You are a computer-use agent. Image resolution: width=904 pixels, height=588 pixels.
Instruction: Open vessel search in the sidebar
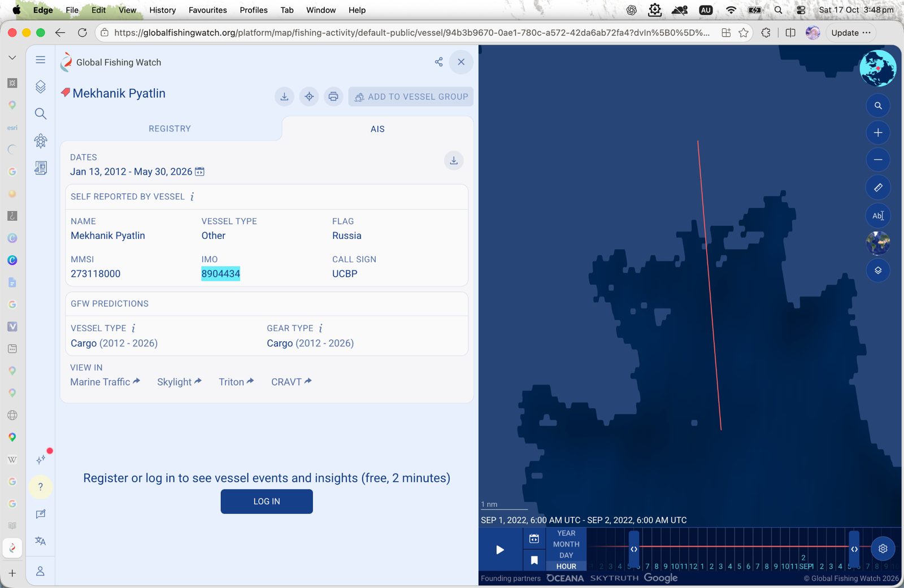pyautogui.click(x=40, y=114)
